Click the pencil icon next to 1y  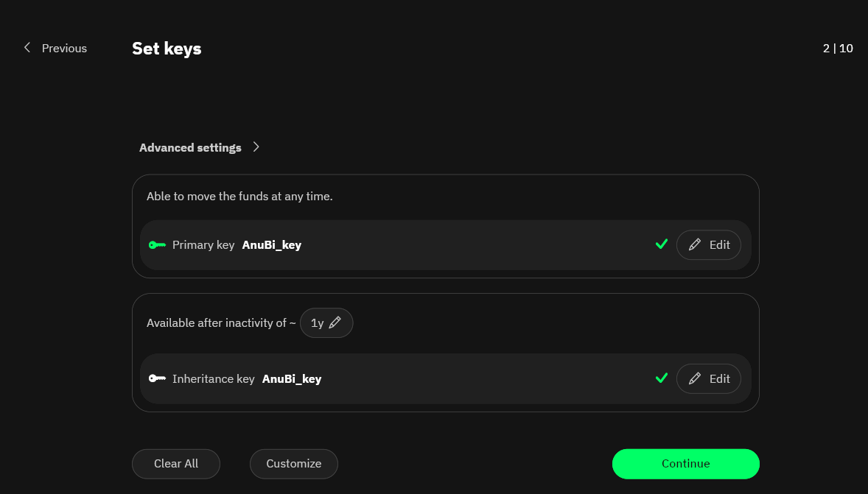(x=335, y=322)
